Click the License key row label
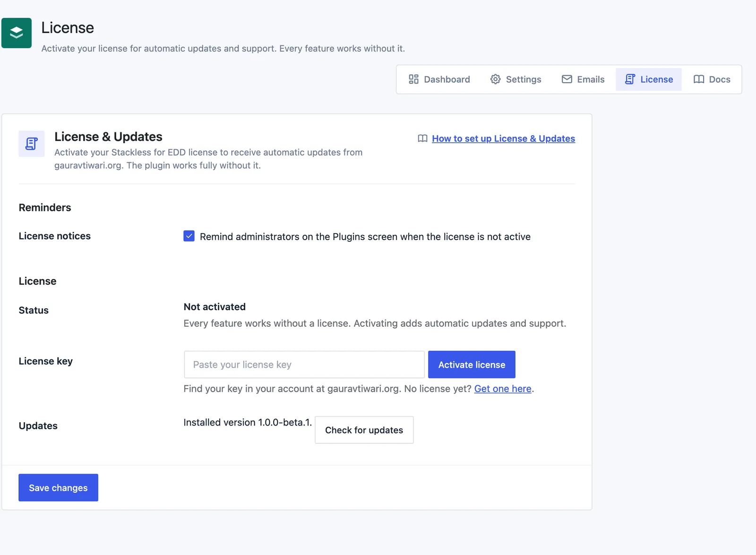The image size is (756, 555). coord(46,361)
